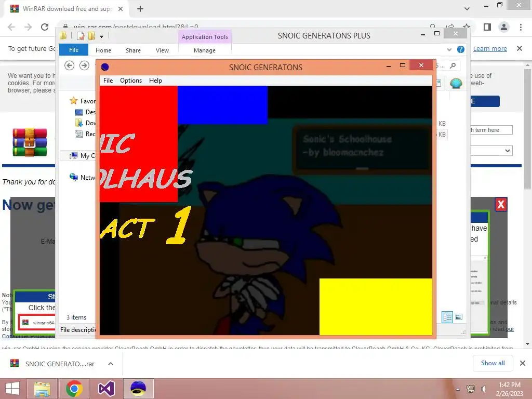Switch Explorer to details view icon
Viewport: 532px width, 399px height.
447,317
